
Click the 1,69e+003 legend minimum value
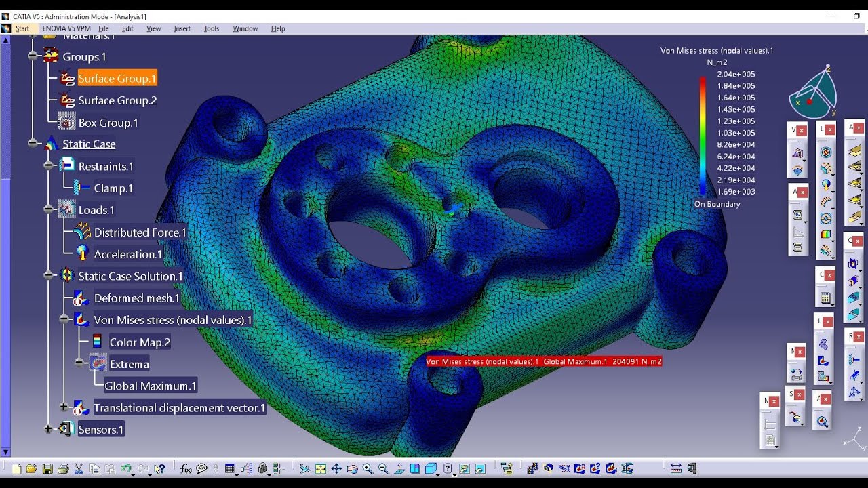coord(736,192)
